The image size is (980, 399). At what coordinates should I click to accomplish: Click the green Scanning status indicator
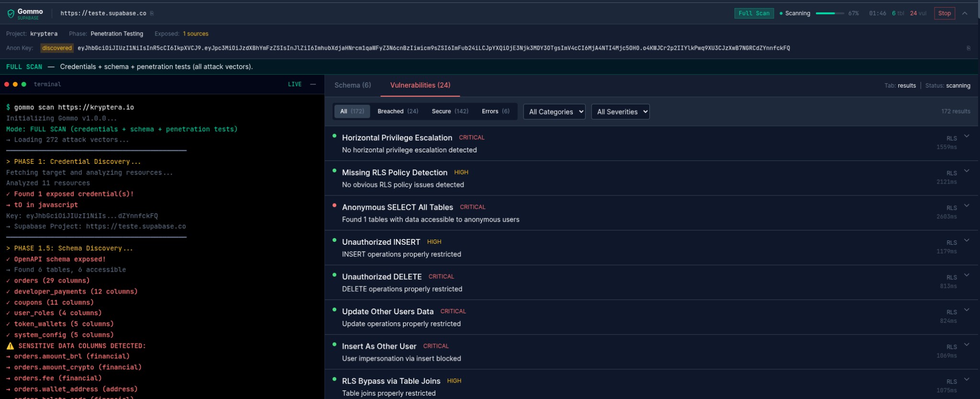(x=794, y=13)
